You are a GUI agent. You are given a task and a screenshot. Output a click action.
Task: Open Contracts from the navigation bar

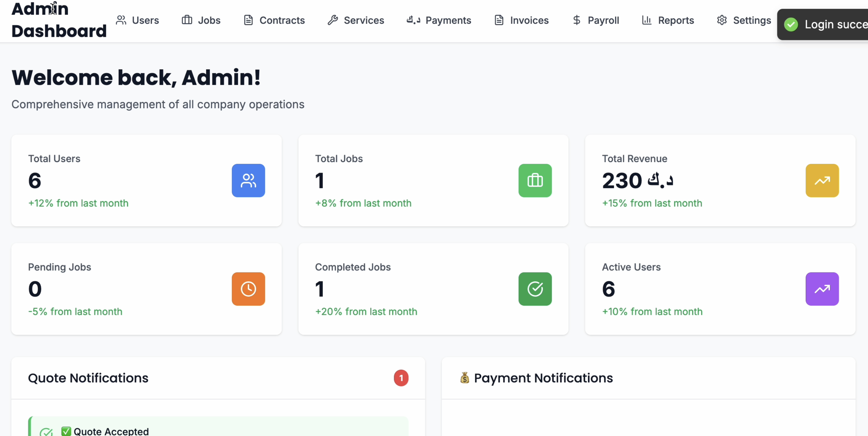click(x=274, y=20)
